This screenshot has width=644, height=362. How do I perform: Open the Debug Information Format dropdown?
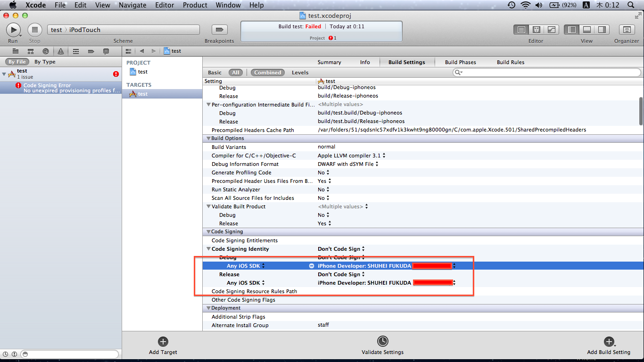coord(348,164)
